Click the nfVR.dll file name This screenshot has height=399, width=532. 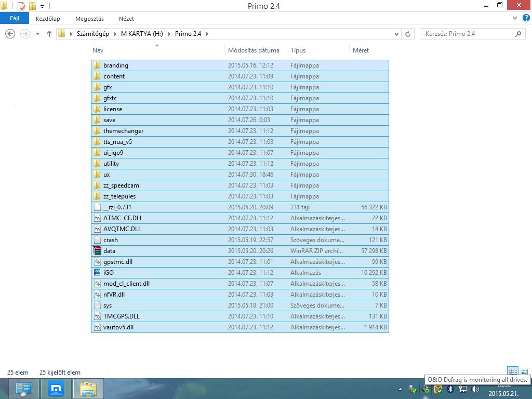pyautogui.click(x=114, y=294)
